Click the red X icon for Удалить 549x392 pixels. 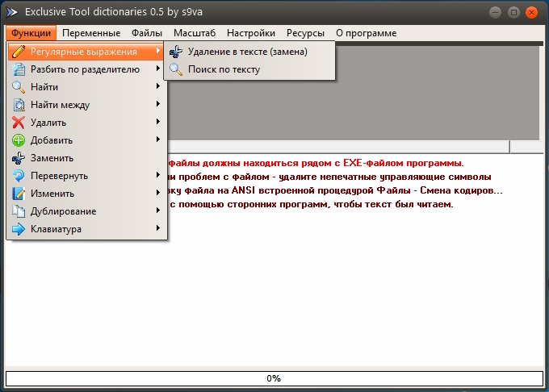(x=19, y=123)
